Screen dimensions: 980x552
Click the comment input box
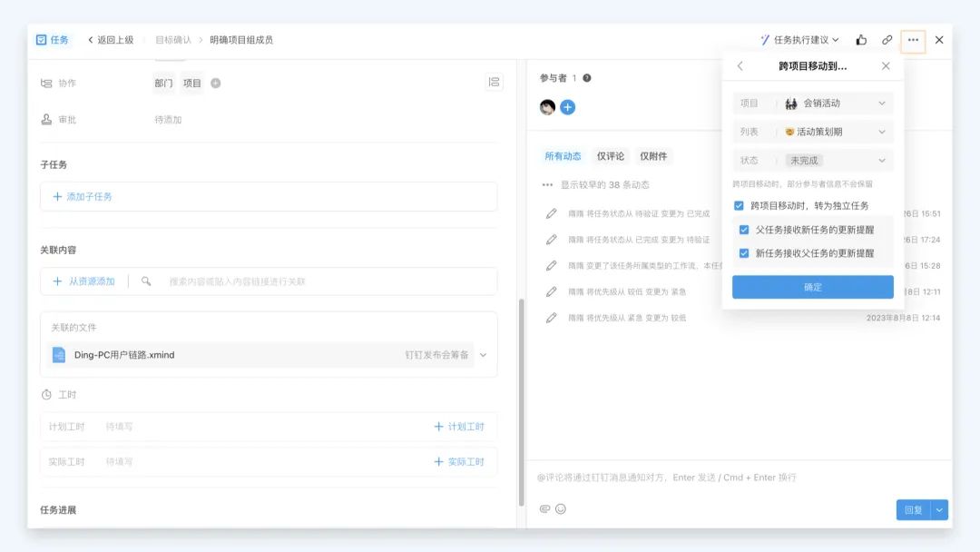[740, 478]
